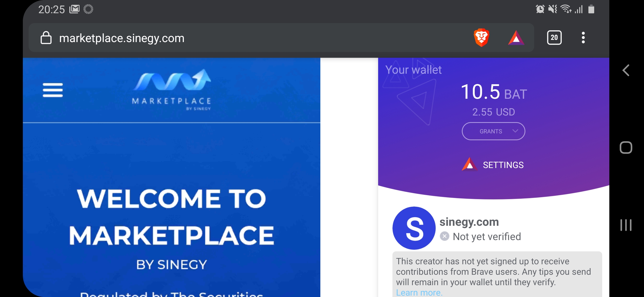Tap the mail notification icon in the status bar
Screen dimensions: 644x297
point(74,9)
